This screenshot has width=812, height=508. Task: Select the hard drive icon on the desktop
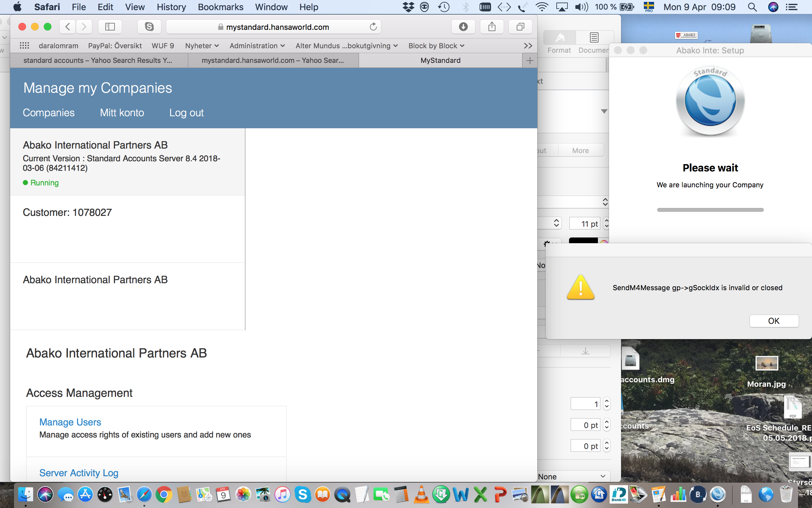point(761,34)
